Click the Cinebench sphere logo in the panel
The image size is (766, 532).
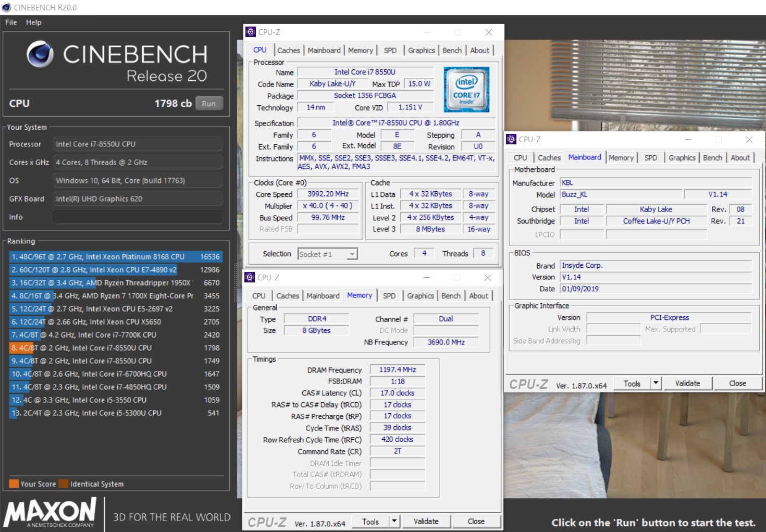point(40,54)
